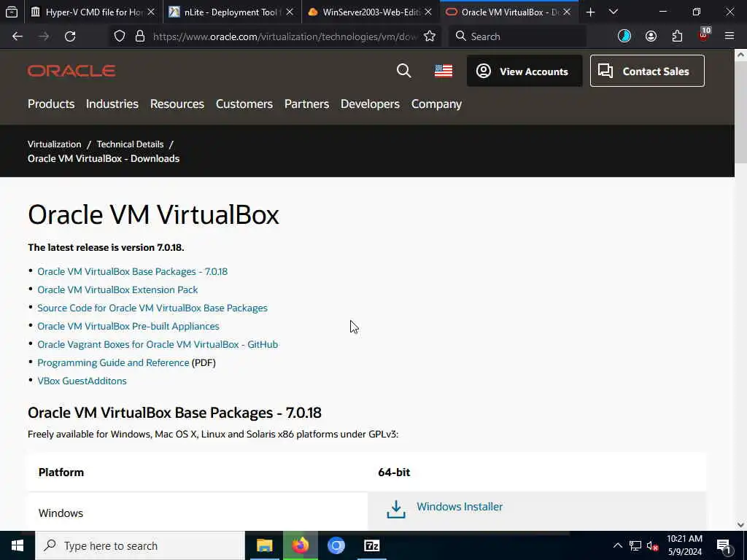Open a new tab with plus button
The image size is (747, 560).
[590, 12]
